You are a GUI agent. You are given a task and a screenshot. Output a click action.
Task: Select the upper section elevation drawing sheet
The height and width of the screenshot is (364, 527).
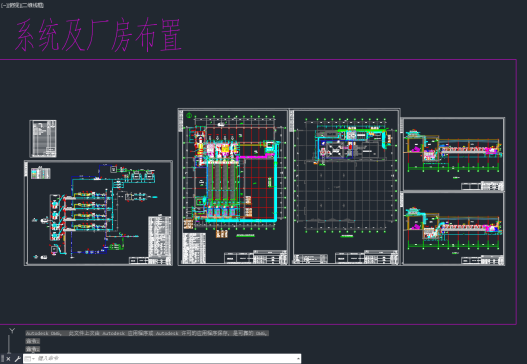453,154
